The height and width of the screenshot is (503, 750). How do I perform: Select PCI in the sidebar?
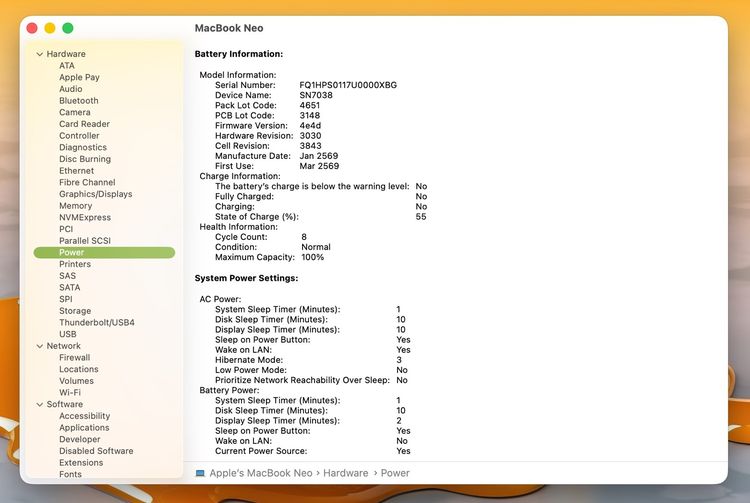[66, 229]
